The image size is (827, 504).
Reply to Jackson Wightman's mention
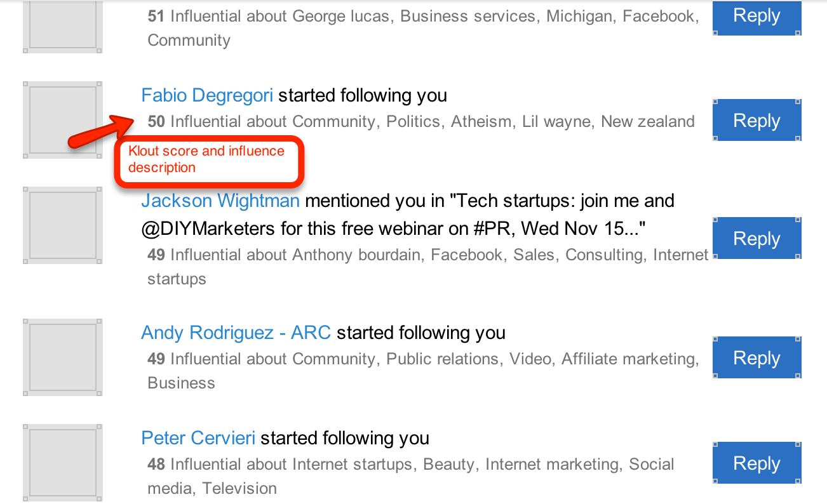point(756,238)
